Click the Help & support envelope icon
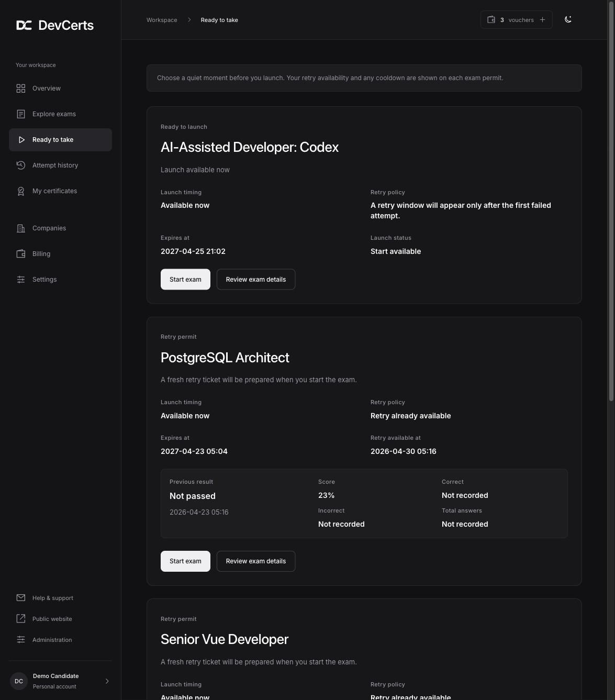Viewport: 615px width, 700px height. click(x=21, y=598)
